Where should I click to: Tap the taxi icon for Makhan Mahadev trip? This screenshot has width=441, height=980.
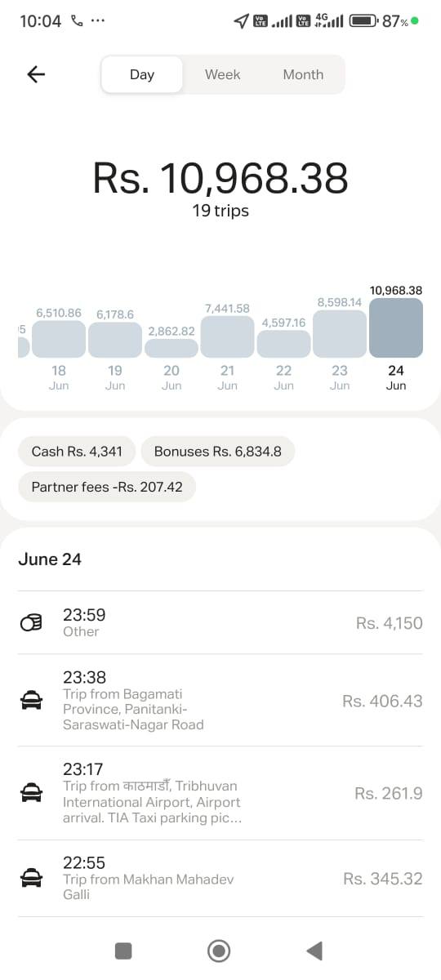(x=31, y=878)
